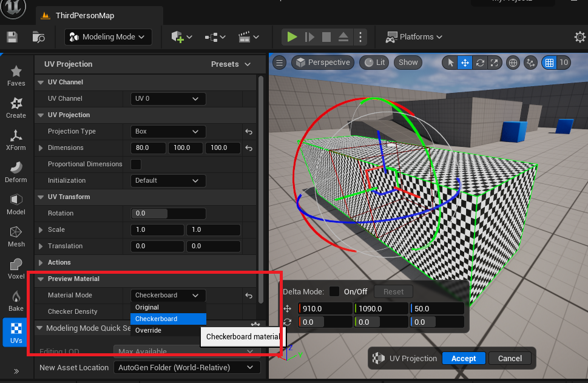
Task: Toggle surface snapping icon
Action: [x=530, y=63]
